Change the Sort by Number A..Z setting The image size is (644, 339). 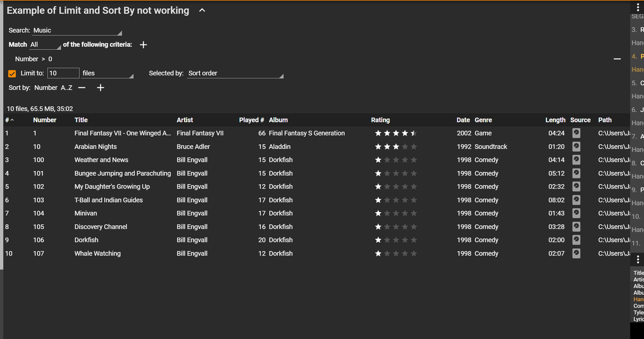pyautogui.click(x=53, y=88)
